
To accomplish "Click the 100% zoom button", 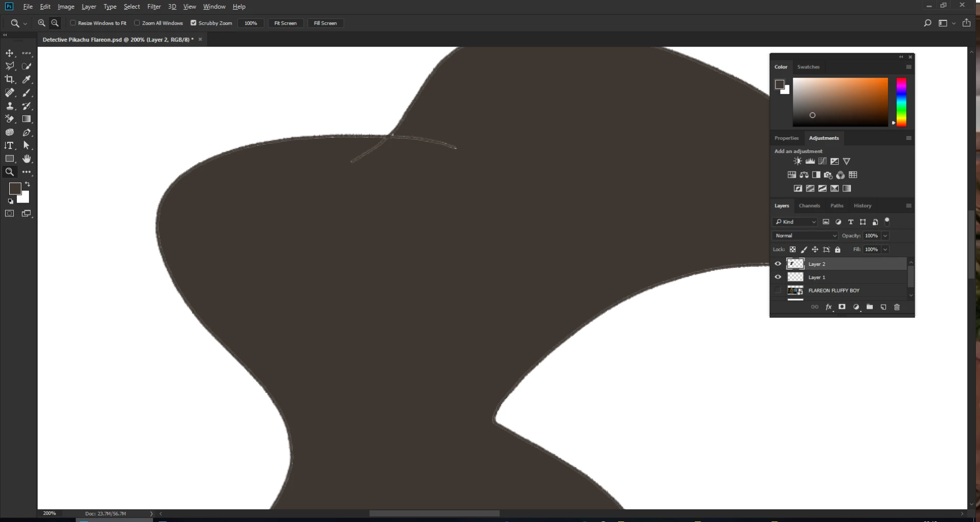I will [x=251, y=23].
